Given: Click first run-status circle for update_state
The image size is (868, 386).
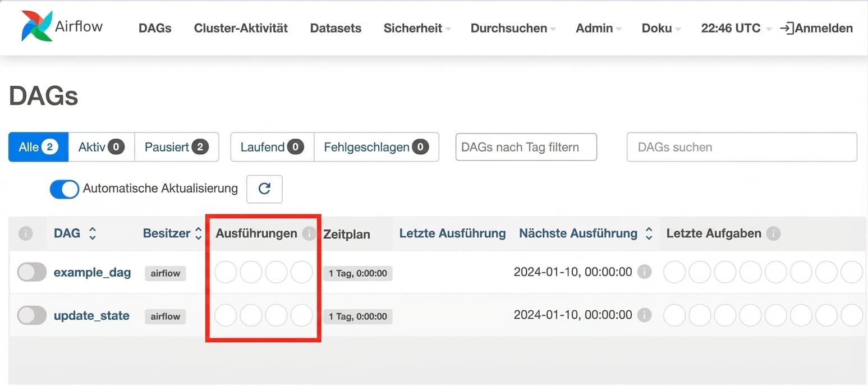Looking at the screenshot, I should [226, 315].
